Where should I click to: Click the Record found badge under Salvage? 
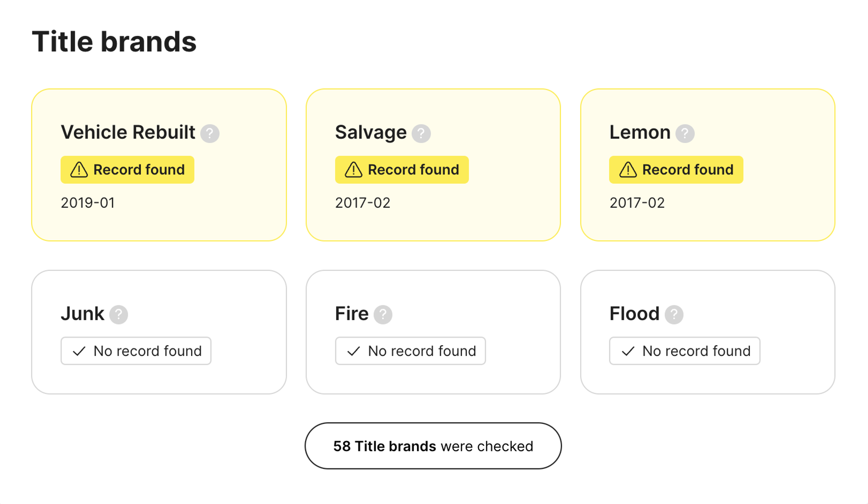click(x=402, y=170)
